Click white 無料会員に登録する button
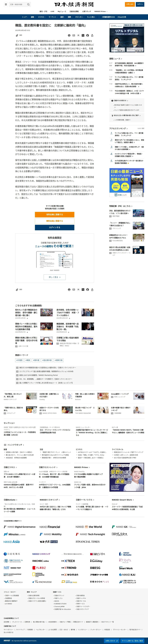 pos(55,221)
